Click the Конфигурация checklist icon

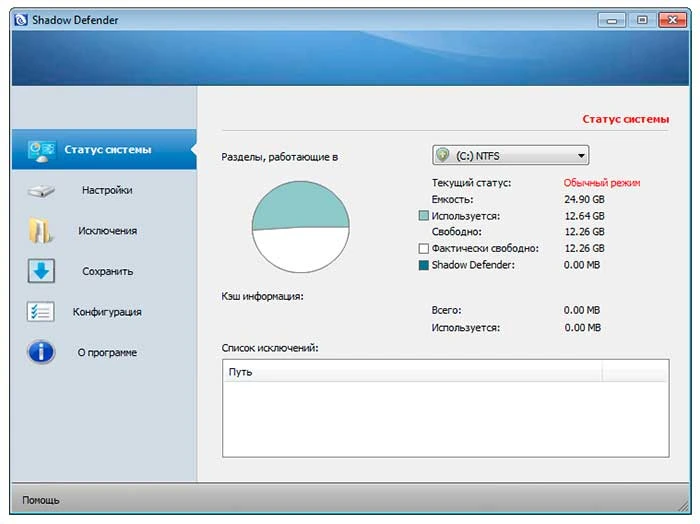41,312
